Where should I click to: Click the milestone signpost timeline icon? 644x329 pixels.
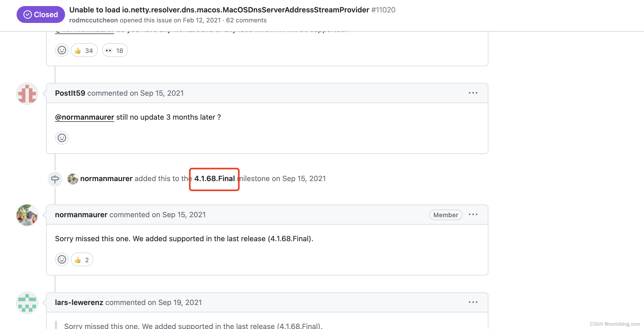click(x=55, y=179)
